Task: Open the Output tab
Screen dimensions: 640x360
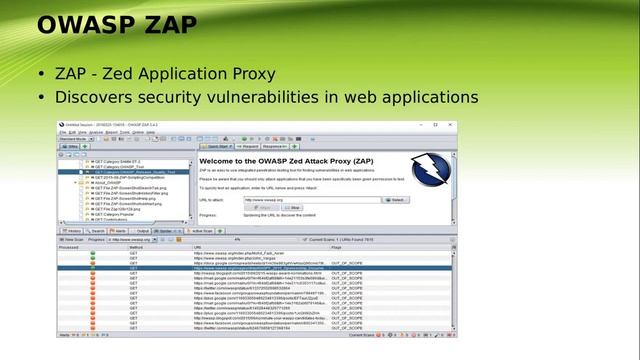Action: (x=140, y=231)
